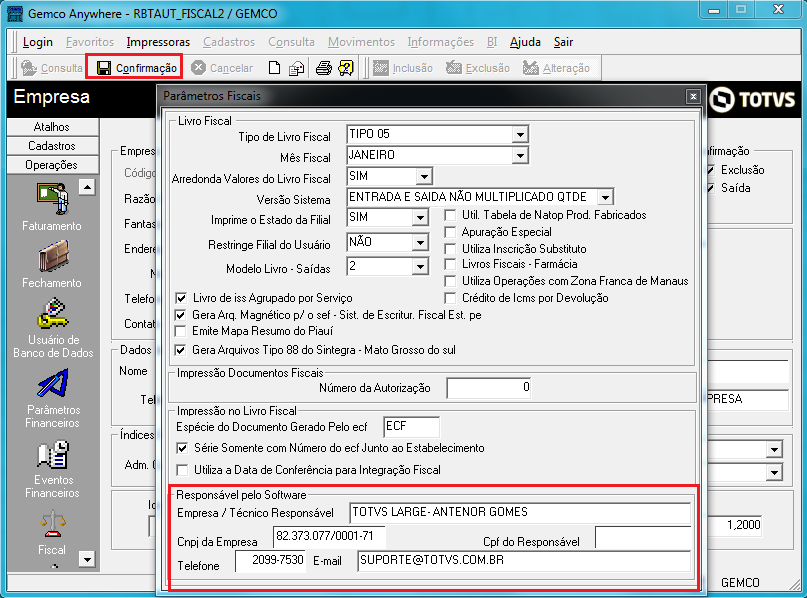Click the Telefone field
Viewport: 807px width, 598px height.
coord(271,561)
